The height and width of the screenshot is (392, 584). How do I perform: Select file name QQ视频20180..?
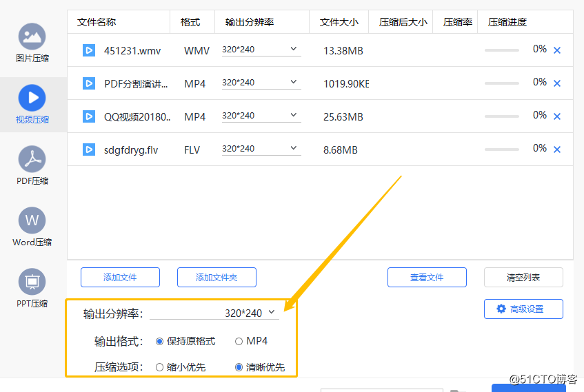click(x=137, y=117)
